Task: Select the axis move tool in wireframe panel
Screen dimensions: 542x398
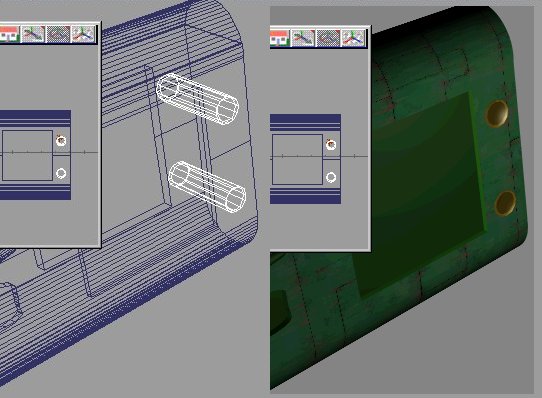Action: pos(33,34)
